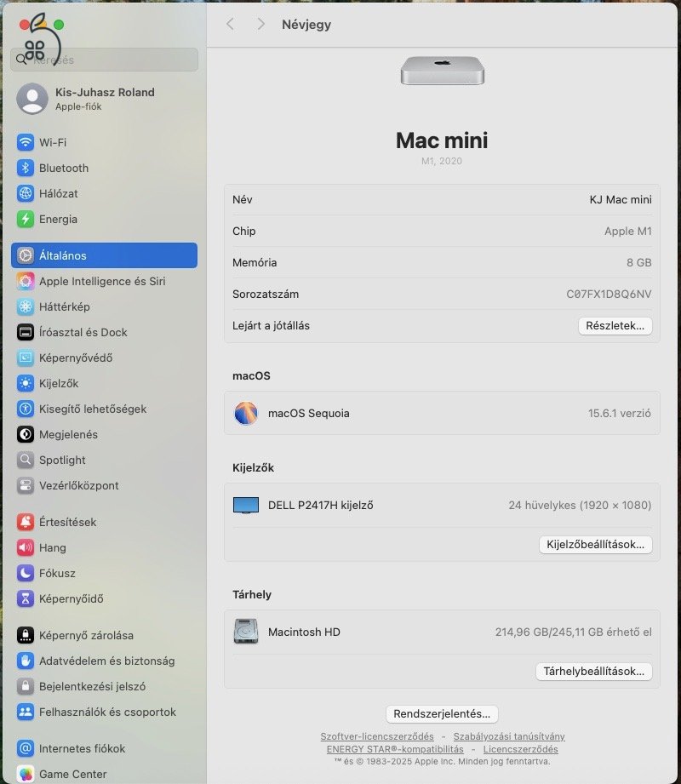Screen dimensions: 681x784
Task: Switch to Adatvédelem és biztonság
Action: pyautogui.click(x=94, y=661)
